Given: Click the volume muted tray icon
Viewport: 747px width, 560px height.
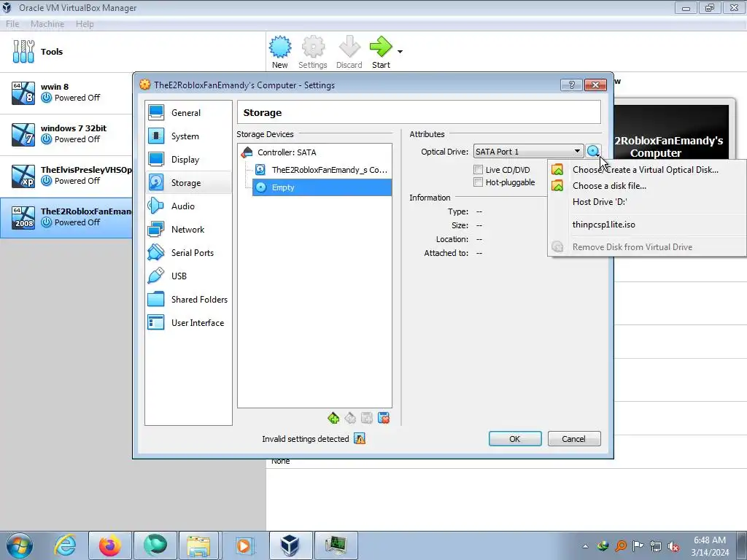Looking at the screenshot, I should point(673,546).
